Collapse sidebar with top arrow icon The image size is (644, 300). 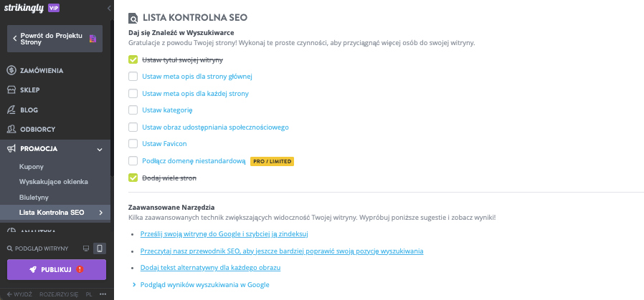(109, 8)
